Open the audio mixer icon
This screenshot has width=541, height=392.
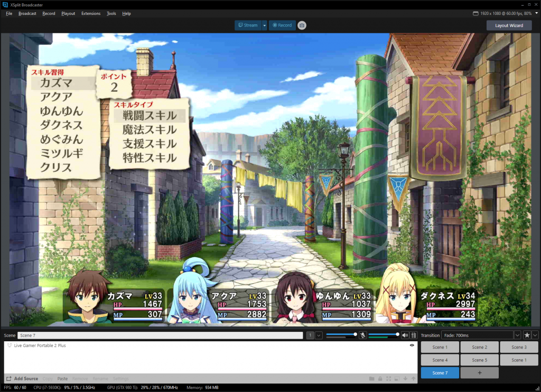coord(413,335)
